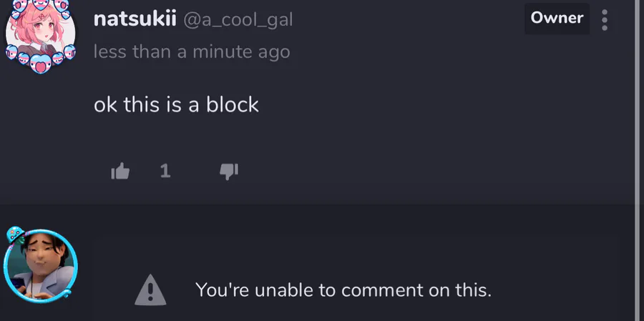The height and width of the screenshot is (321, 644).
Task: Click the @a_cool_gal handle
Action: (238, 20)
